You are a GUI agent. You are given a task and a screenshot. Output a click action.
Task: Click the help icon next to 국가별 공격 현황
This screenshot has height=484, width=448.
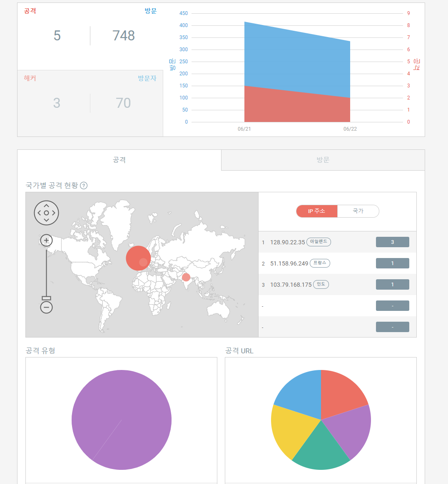tap(84, 186)
